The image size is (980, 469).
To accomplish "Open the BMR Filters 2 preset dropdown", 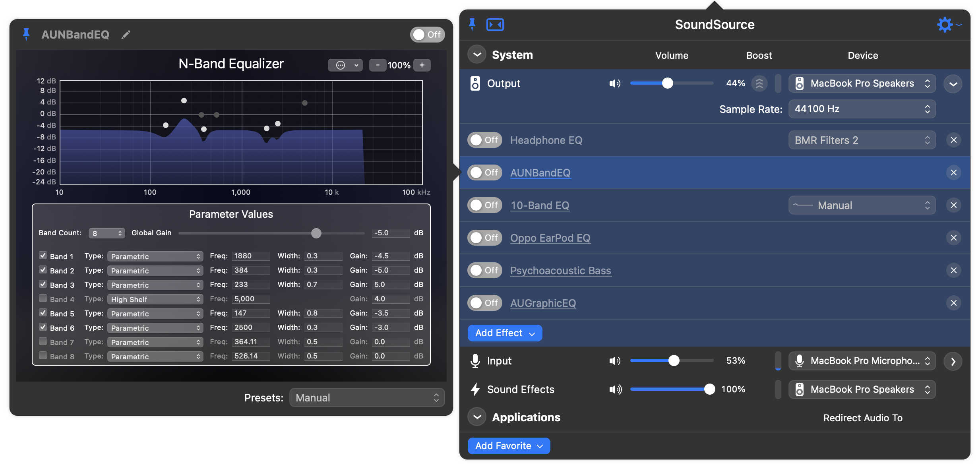I will pyautogui.click(x=862, y=140).
